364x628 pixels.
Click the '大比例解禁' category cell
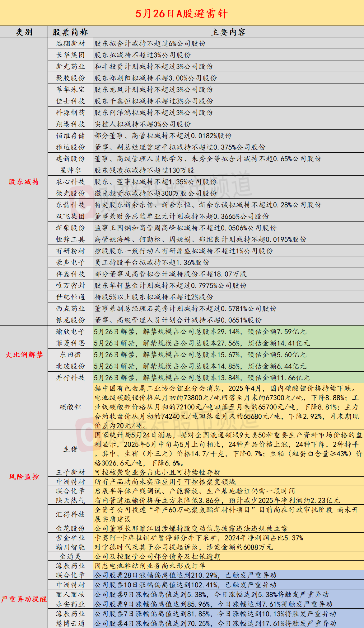(x=24, y=354)
